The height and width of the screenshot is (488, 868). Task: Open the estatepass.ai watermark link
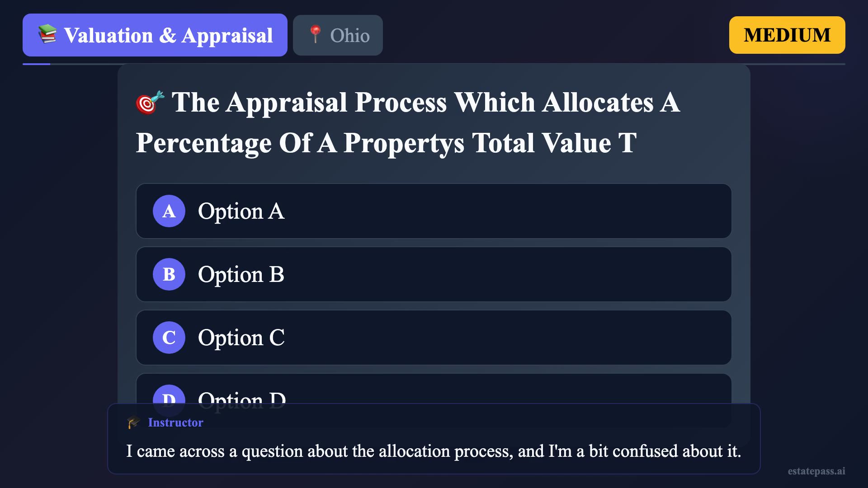pyautogui.click(x=816, y=471)
